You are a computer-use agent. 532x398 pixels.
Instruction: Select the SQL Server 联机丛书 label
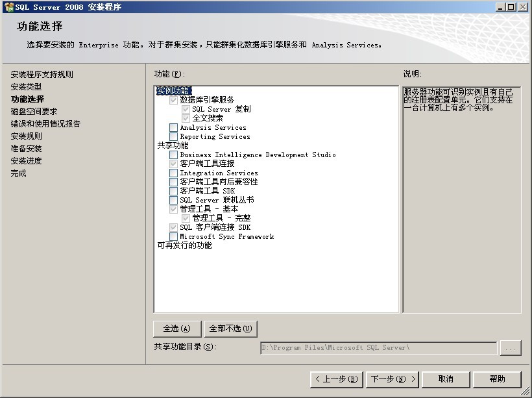217,200
